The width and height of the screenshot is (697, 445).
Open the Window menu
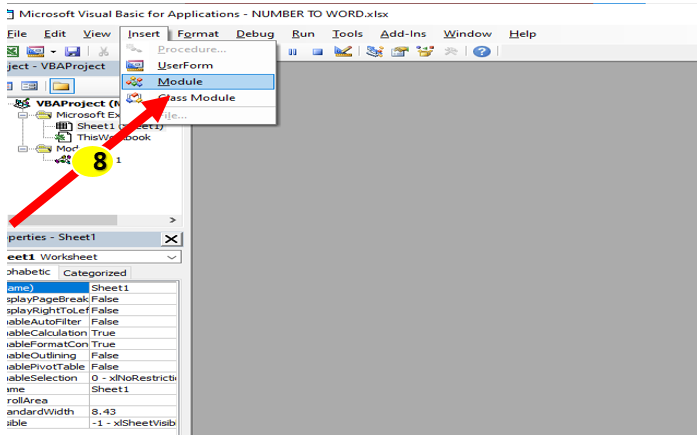click(467, 34)
